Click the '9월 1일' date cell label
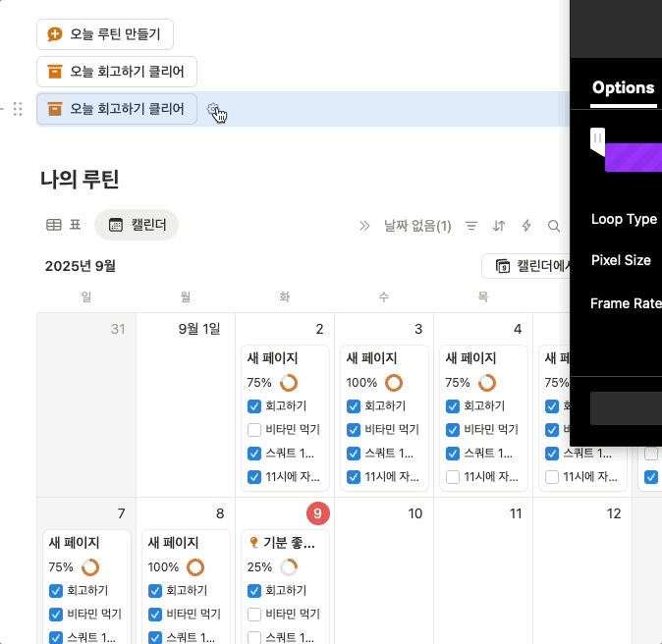This screenshot has width=662, height=644. pos(199,329)
